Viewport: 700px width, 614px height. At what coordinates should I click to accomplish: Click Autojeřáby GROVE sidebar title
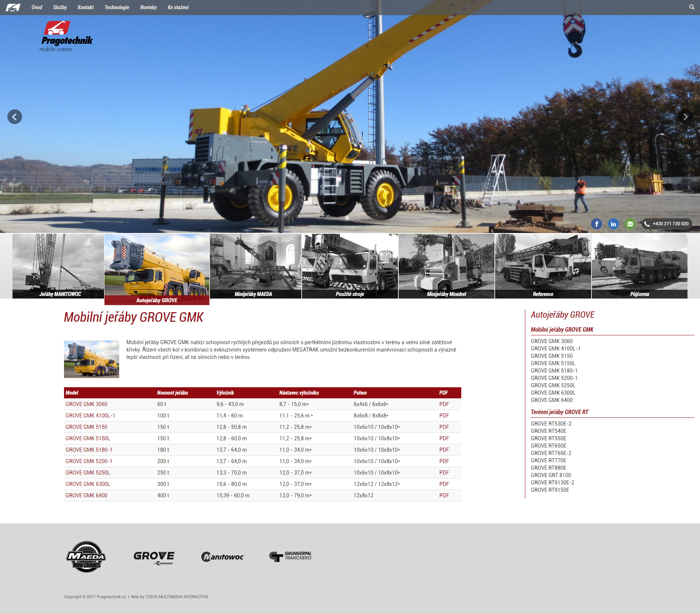[x=562, y=315]
